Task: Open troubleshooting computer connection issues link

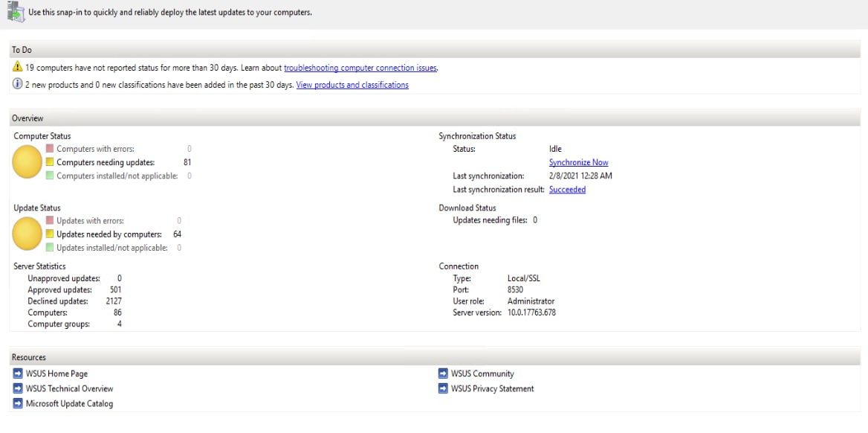Action: tap(360, 68)
